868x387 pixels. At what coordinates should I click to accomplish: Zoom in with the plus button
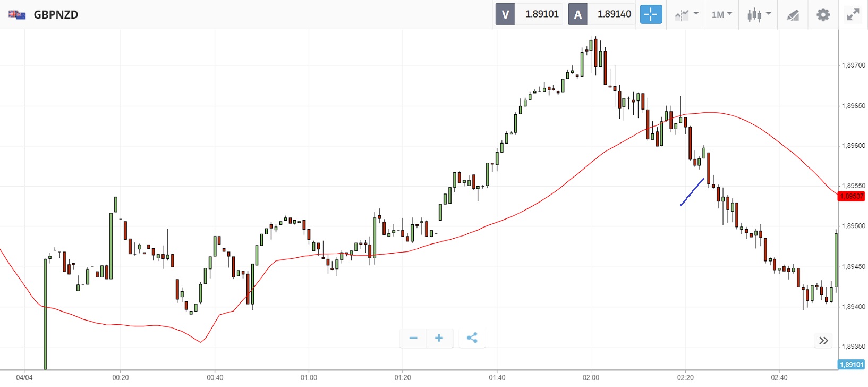point(439,338)
